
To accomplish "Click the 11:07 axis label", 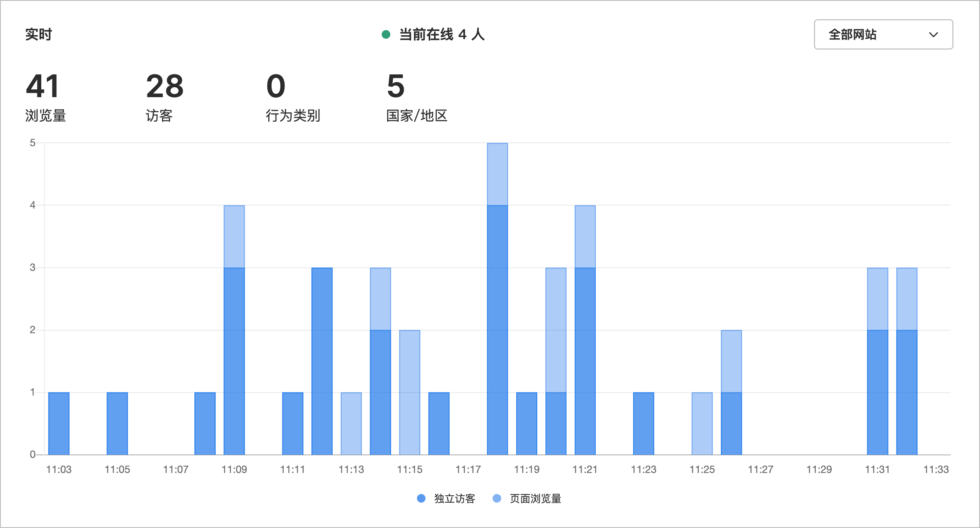I will point(176,470).
